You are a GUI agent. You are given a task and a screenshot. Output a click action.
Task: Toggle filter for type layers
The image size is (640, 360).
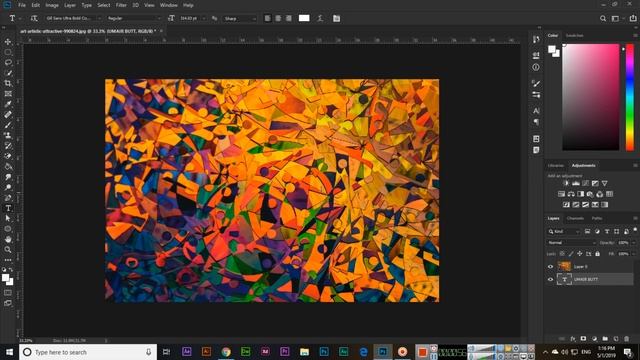[607, 231]
